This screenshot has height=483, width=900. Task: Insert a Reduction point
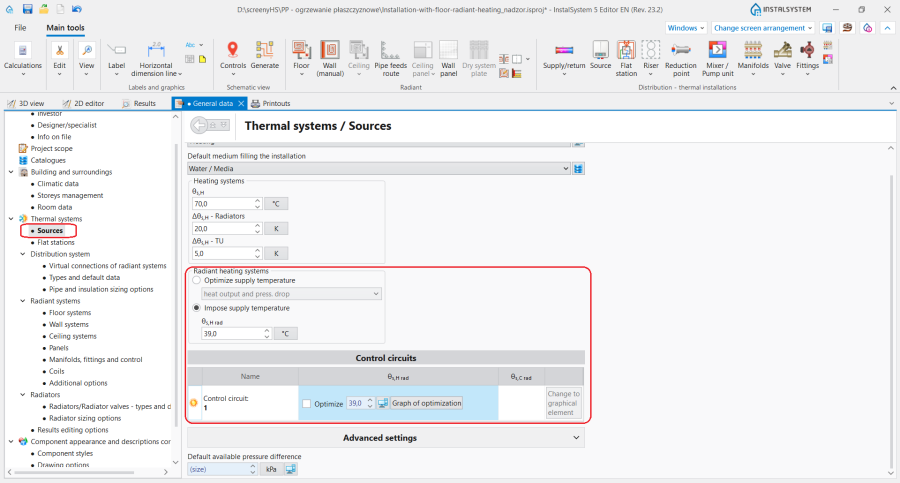click(x=681, y=59)
